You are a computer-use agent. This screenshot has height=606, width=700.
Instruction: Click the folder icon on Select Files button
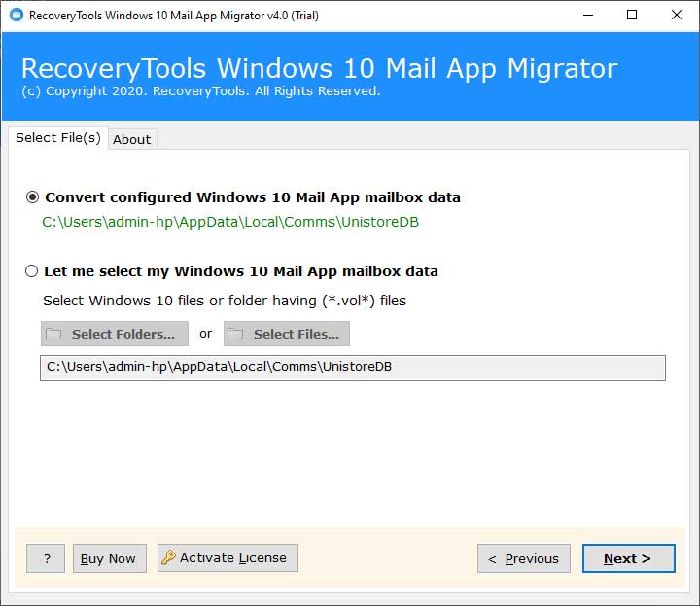(x=235, y=334)
